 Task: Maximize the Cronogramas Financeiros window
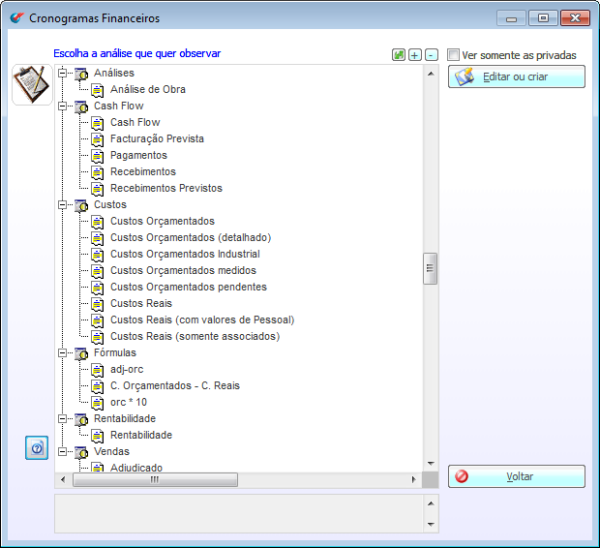[x=543, y=18]
